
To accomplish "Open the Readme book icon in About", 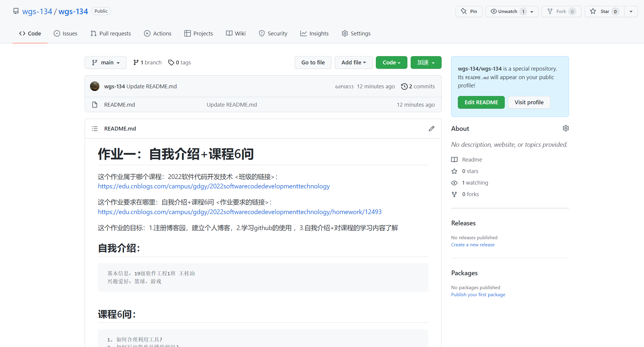I will coord(454,159).
